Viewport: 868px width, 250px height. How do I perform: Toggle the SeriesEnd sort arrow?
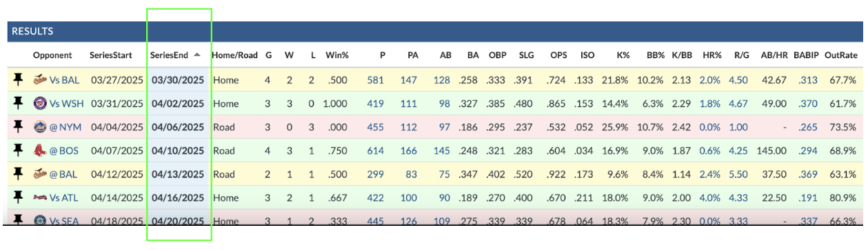197,55
